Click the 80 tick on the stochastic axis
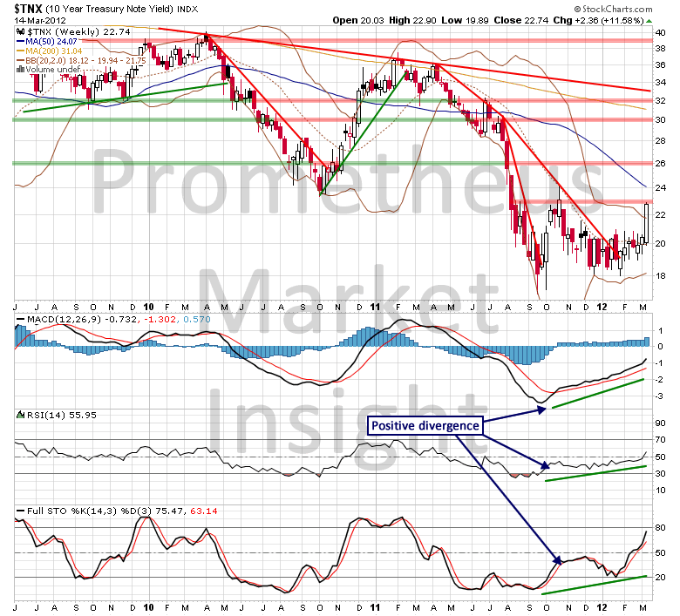This screenshot has width=680, height=616. [661, 528]
